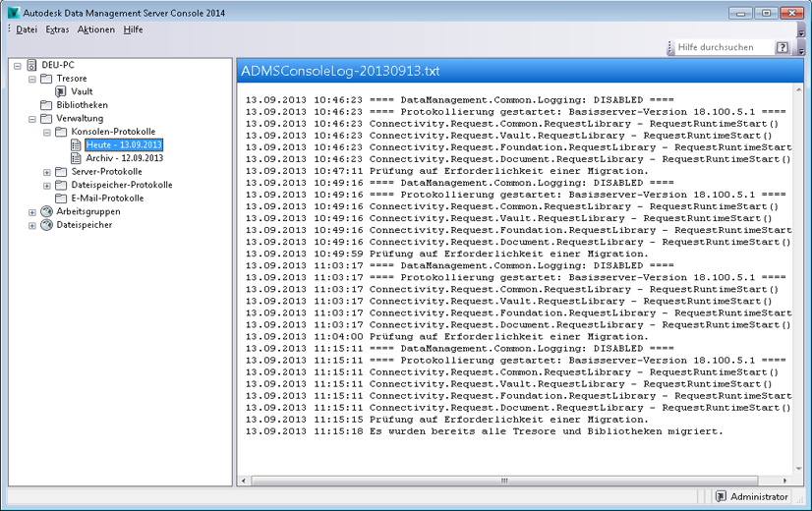Expand the Dateispeicher node
The width and height of the screenshot is (812, 511).
click(x=32, y=226)
